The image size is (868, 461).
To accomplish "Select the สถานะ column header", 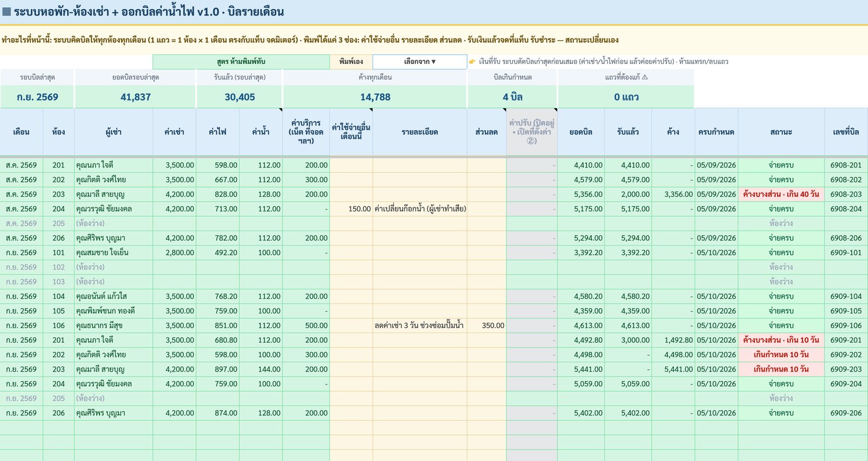I will (x=781, y=132).
